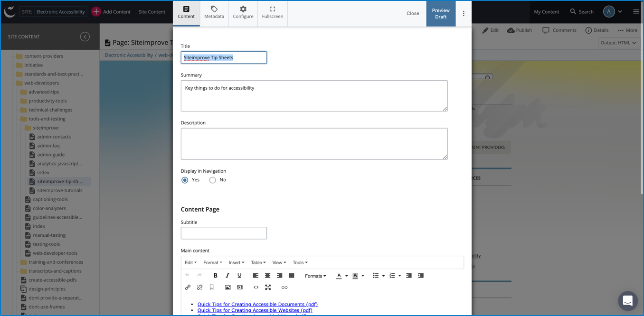Collapse the Site Content sidebar
The width and height of the screenshot is (644, 316).
[85, 37]
